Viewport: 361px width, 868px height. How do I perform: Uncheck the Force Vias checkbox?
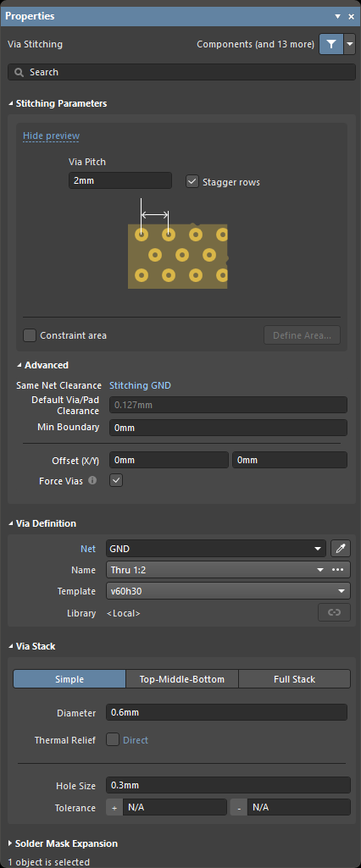(x=116, y=480)
